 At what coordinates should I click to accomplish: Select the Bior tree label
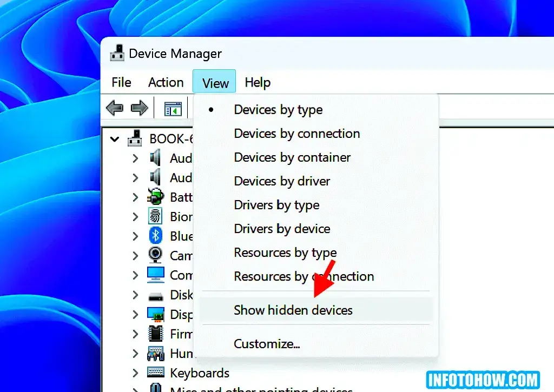[181, 216]
